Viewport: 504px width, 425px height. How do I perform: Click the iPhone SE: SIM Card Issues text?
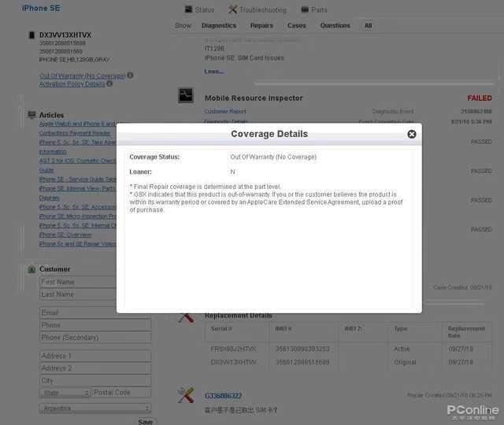point(244,58)
